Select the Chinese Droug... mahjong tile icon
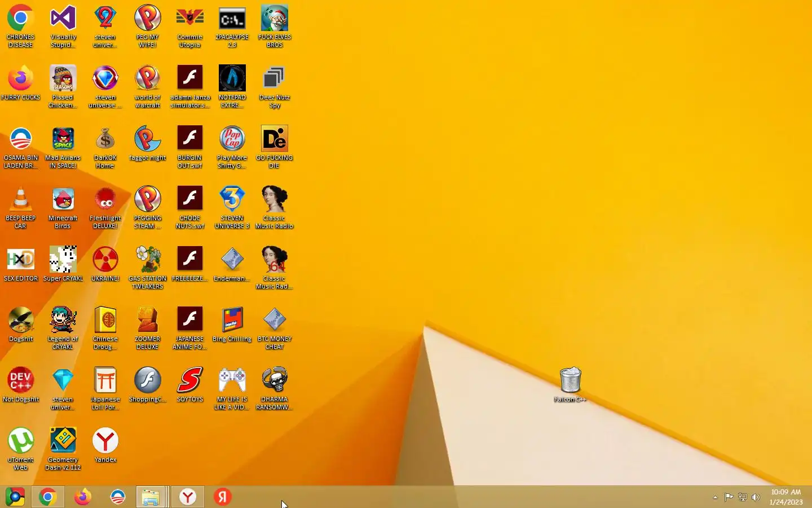The height and width of the screenshot is (508, 812). coord(105,328)
